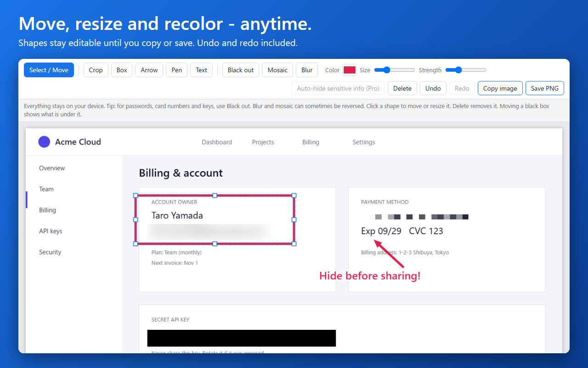
Task: Click the 'Exp 09/29' text
Action: click(381, 231)
